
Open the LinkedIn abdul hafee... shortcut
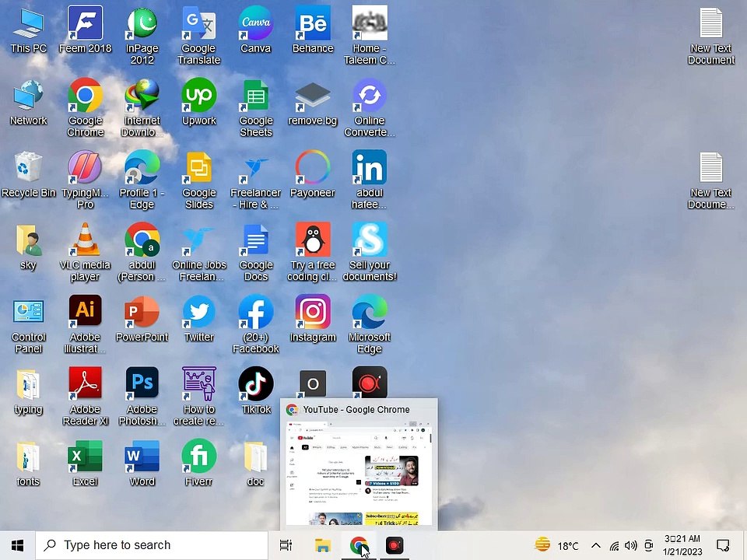click(x=370, y=181)
